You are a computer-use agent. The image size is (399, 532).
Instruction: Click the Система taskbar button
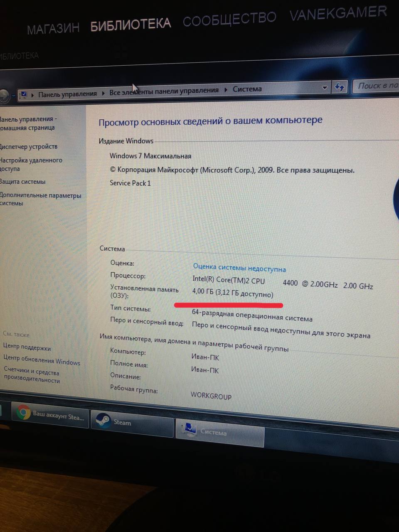tap(220, 433)
